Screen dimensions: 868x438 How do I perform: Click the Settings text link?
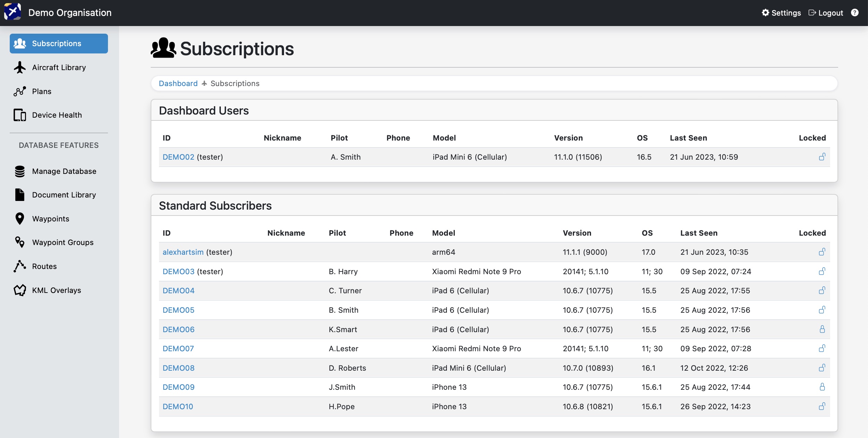(x=786, y=13)
